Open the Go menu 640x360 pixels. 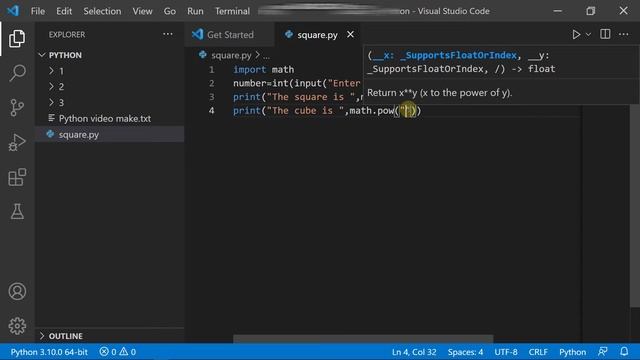pos(170,11)
